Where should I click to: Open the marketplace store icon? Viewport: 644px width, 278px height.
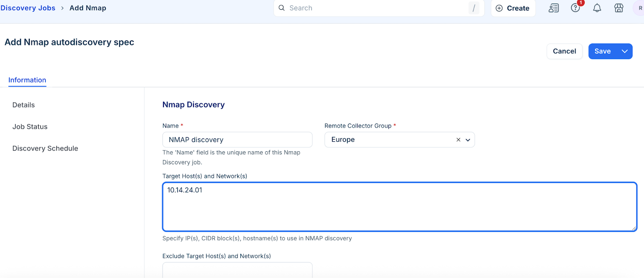pos(619,8)
